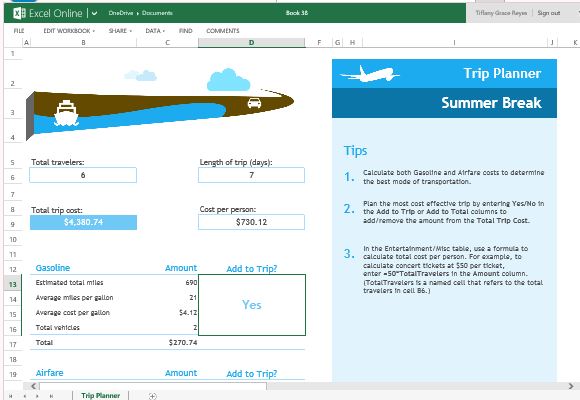Open the FILE menu

pos(19,31)
